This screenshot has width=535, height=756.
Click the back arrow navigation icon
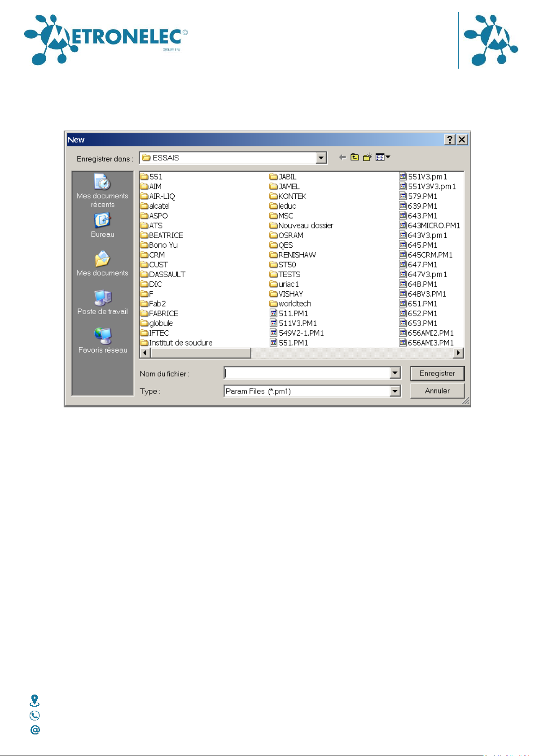pos(342,157)
